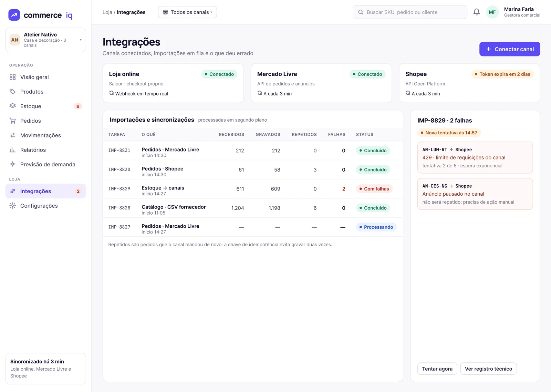This screenshot has width=551, height=392.
Task: Click the MF user avatar
Action: pyautogui.click(x=492, y=12)
